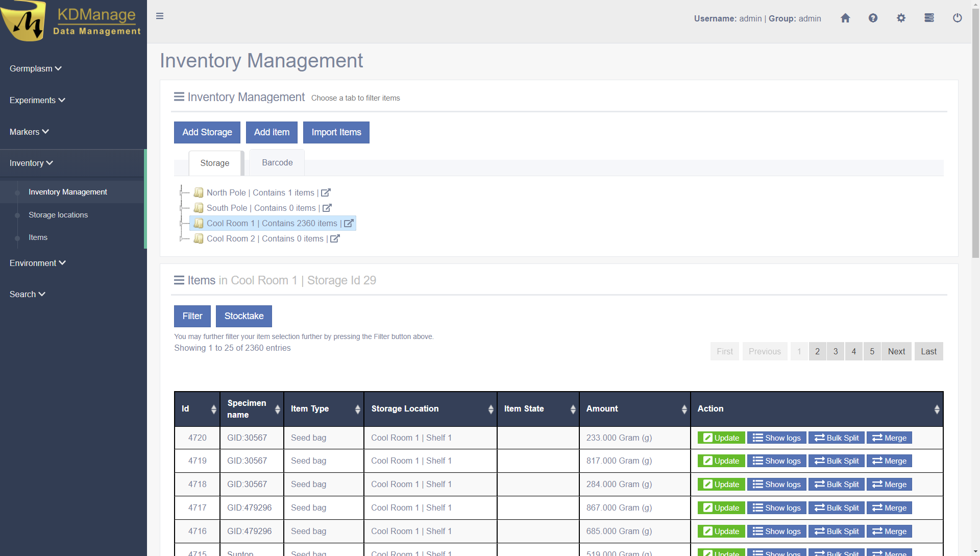Switch to the Barcode tab
The image size is (980, 556).
point(277,162)
